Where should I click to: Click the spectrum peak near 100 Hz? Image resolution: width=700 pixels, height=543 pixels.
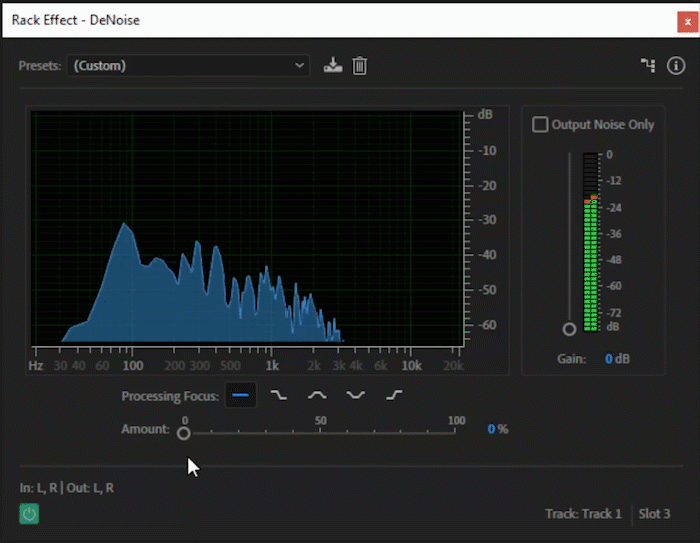click(x=125, y=224)
